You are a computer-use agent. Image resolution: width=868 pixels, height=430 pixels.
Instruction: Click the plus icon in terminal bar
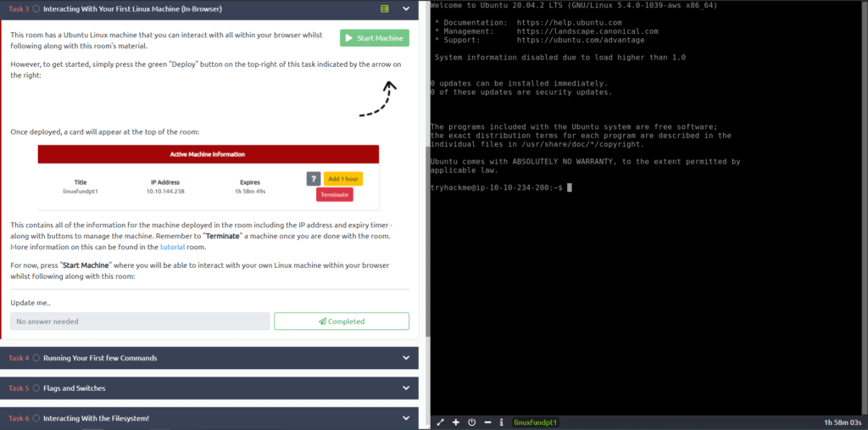(456, 422)
